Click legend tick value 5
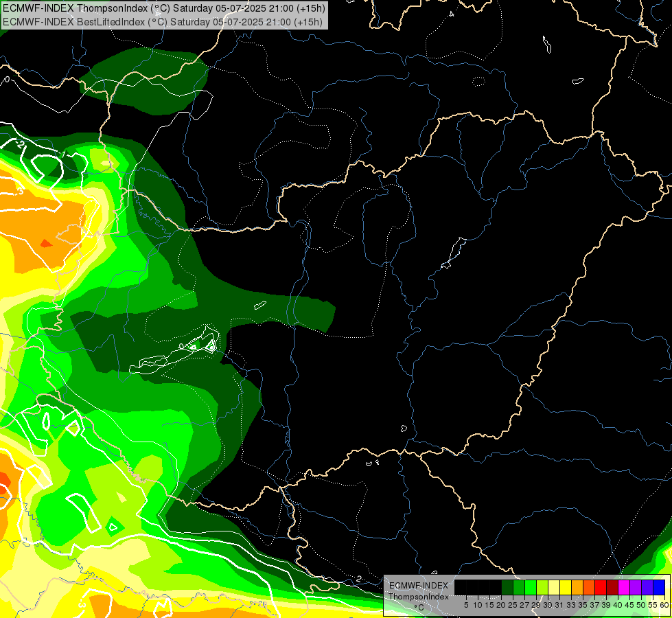Image resolution: width=672 pixels, height=618 pixels. pyautogui.click(x=466, y=605)
